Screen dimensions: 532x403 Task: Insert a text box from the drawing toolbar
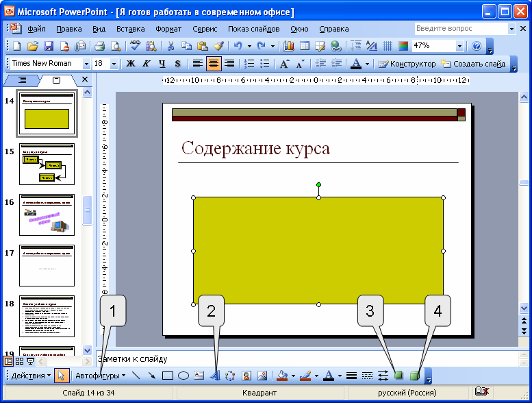[x=199, y=376]
